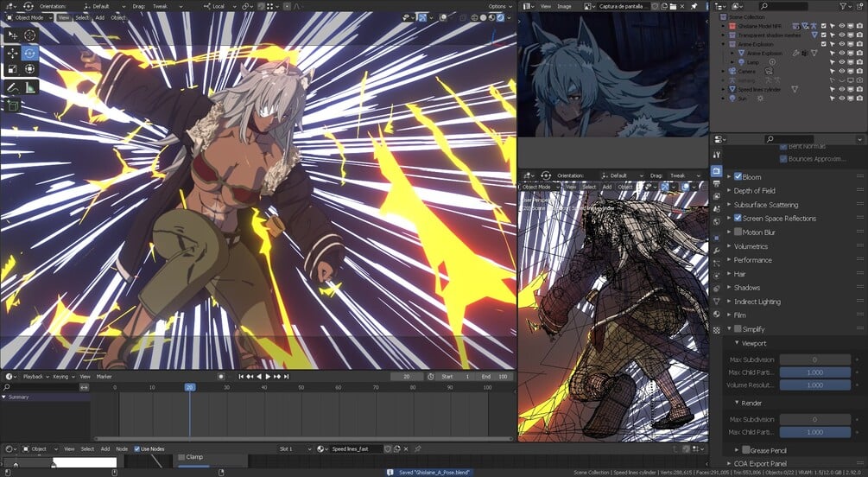Image resolution: width=868 pixels, height=477 pixels.
Task: Click the auto keying record button
Action: 221,376
